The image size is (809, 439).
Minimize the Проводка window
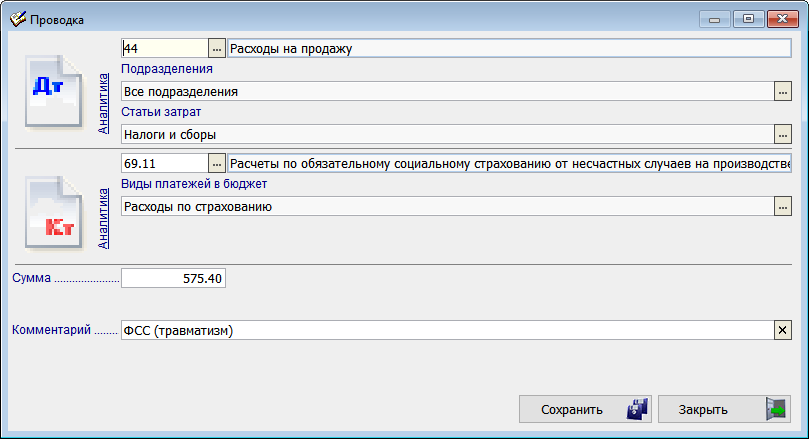pyautogui.click(x=715, y=19)
